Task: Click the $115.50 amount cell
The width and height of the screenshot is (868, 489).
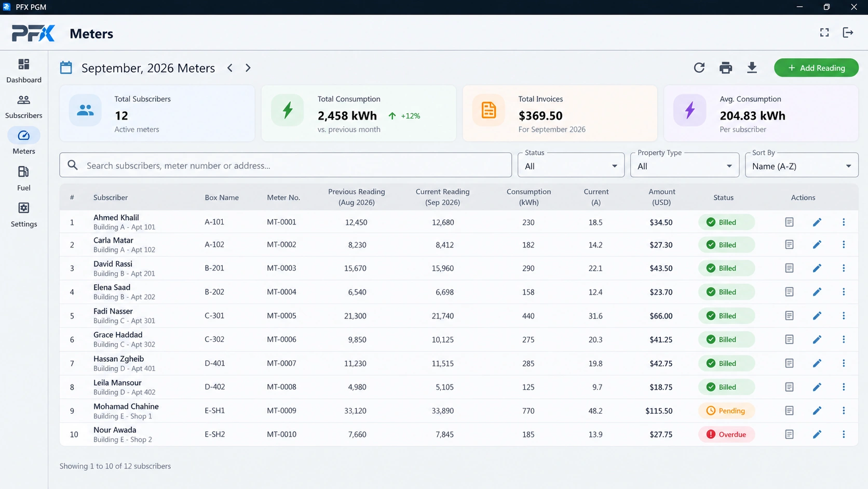Action: 659,411
